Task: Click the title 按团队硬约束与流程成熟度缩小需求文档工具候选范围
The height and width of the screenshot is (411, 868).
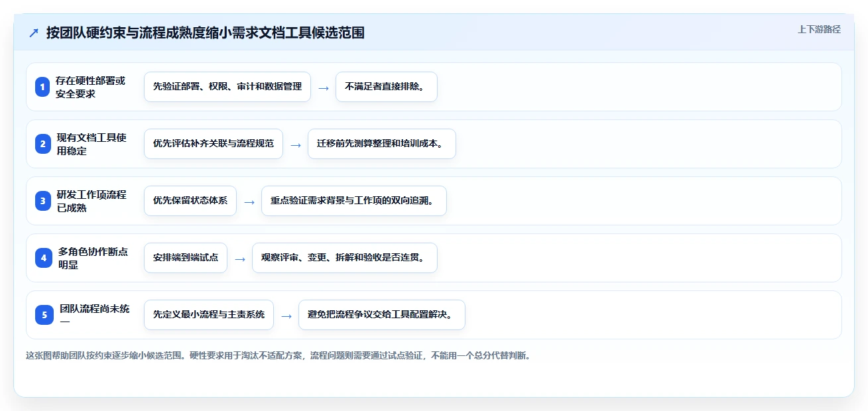Action: coord(206,33)
